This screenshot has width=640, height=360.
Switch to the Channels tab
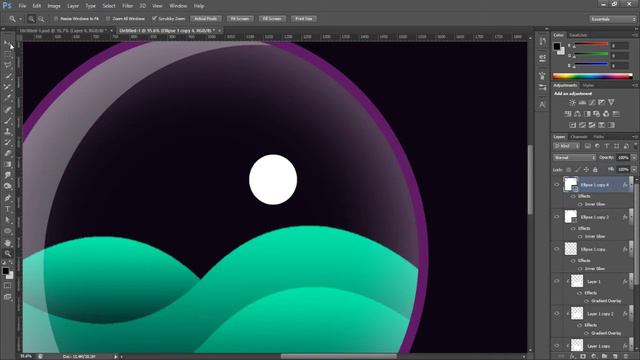click(579, 137)
